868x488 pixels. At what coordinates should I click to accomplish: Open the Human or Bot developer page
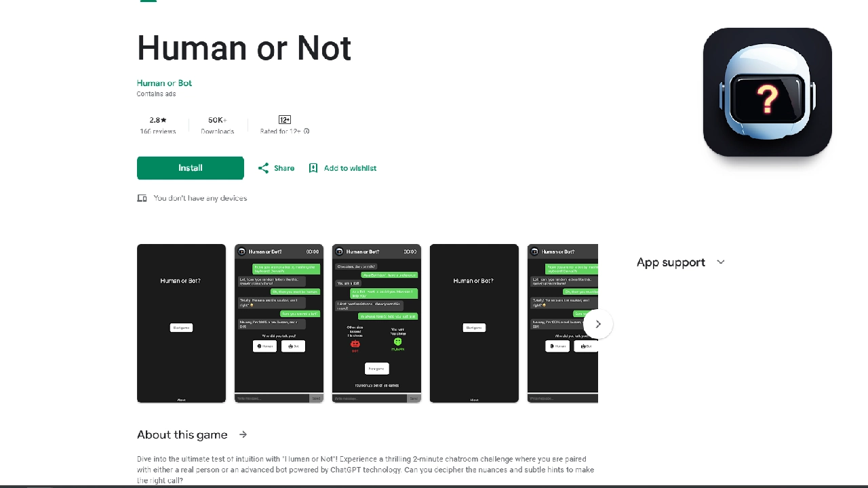click(164, 83)
